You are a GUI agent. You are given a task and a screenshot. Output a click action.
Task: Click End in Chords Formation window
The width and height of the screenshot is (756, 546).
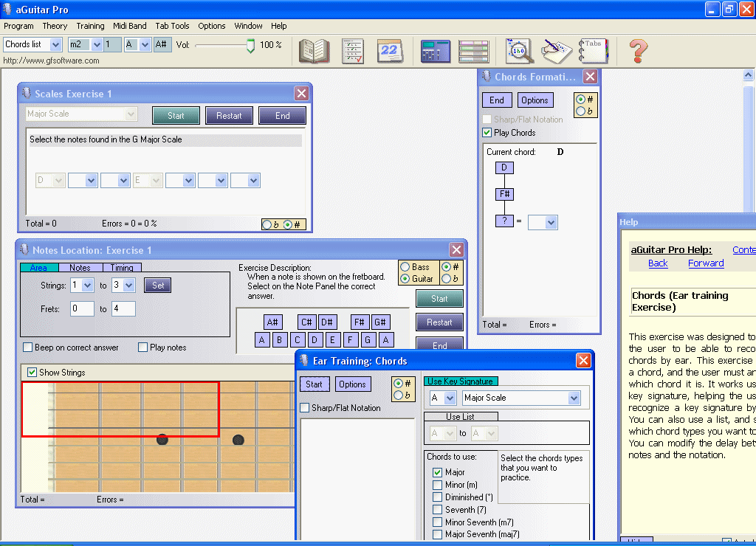[x=497, y=100]
